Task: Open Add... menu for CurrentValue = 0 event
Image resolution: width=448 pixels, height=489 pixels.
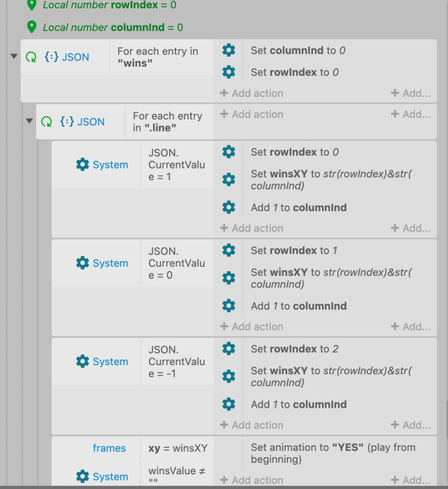Action: tap(410, 327)
